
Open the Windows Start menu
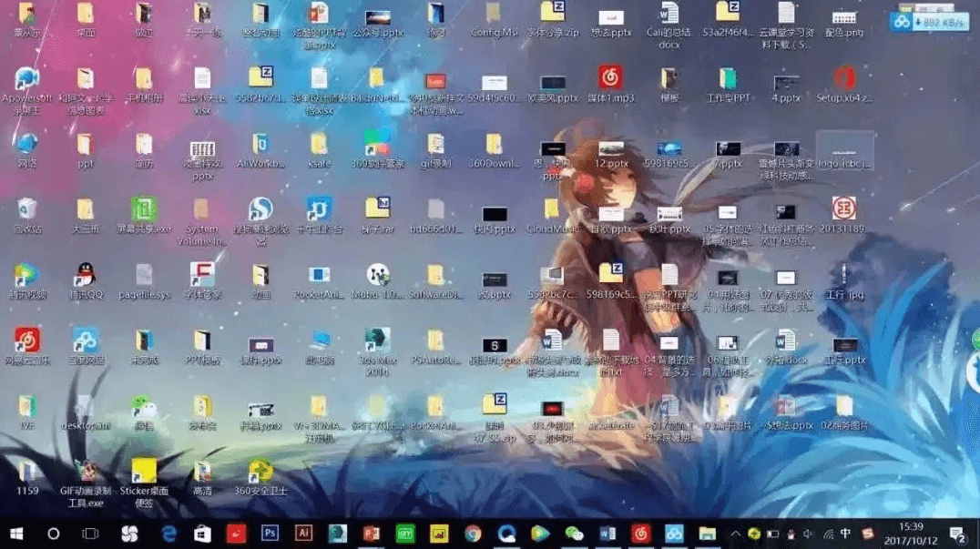(x=16, y=533)
